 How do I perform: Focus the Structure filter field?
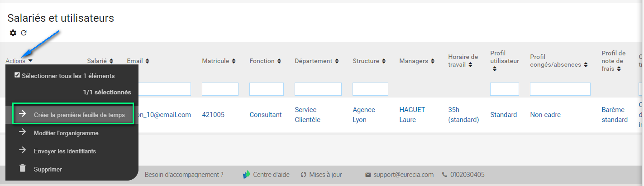tap(370, 89)
